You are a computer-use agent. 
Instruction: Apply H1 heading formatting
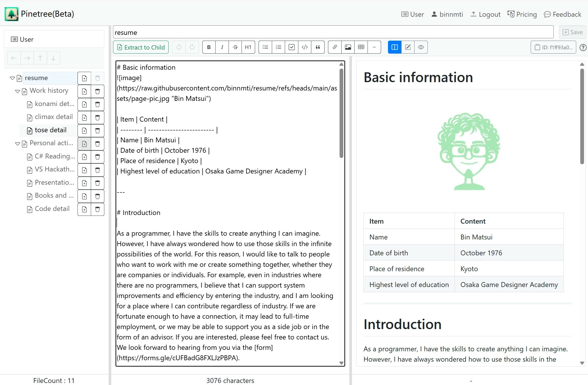[x=248, y=47]
